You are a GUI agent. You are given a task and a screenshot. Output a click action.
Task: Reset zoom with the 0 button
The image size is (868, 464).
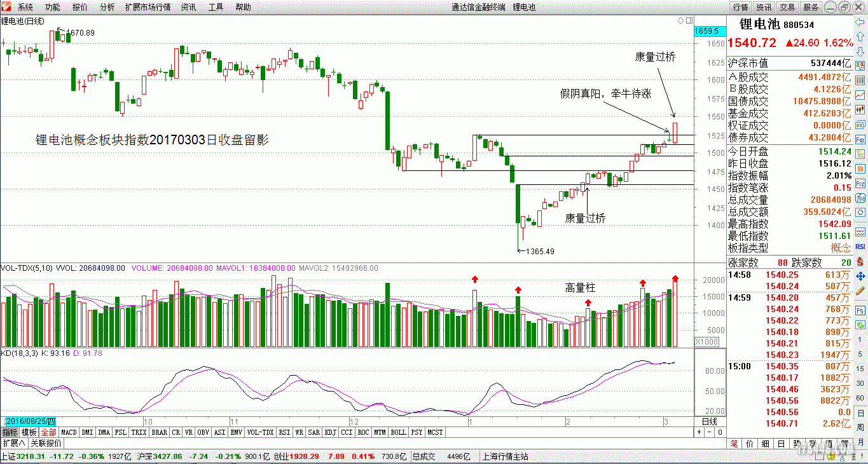(x=720, y=432)
